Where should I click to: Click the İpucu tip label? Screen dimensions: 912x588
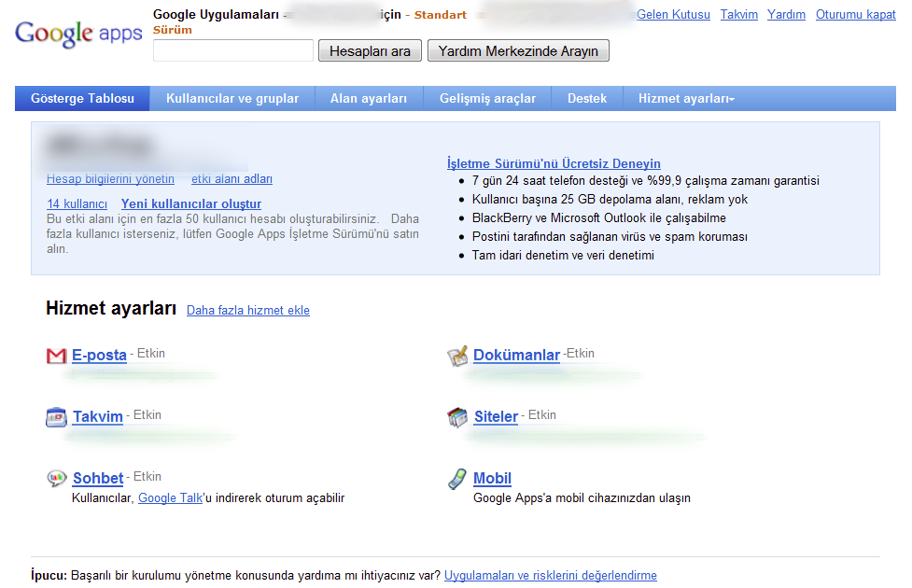point(49,576)
